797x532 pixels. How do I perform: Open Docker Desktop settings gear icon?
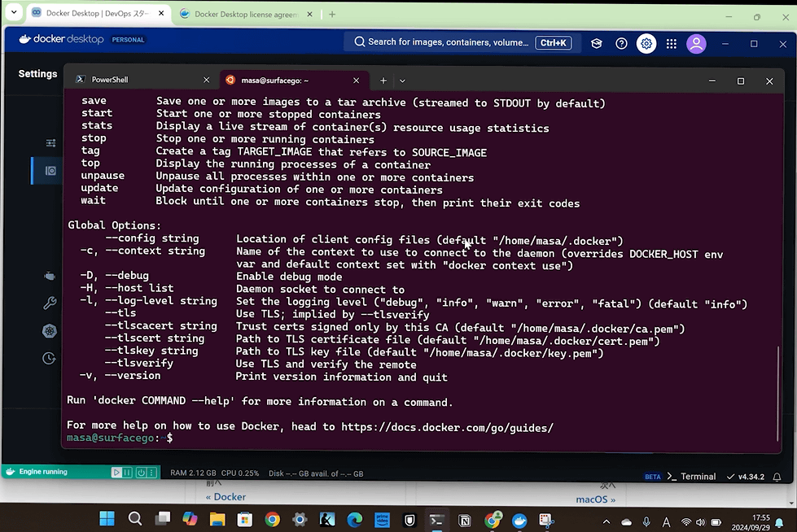646,44
